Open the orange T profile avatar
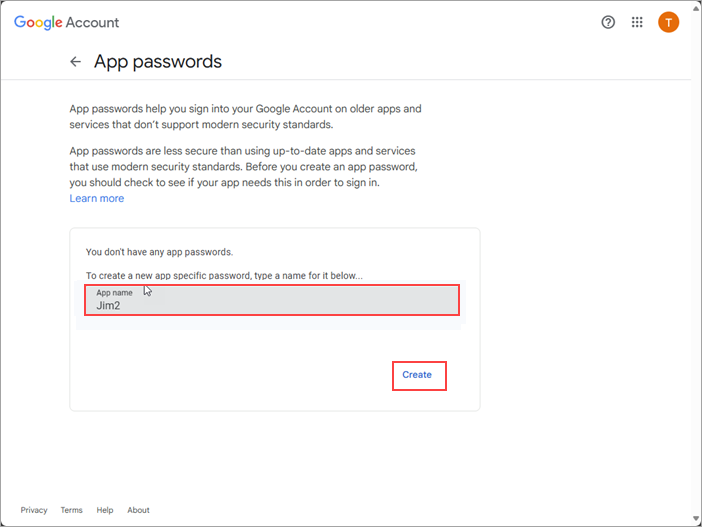 (668, 22)
